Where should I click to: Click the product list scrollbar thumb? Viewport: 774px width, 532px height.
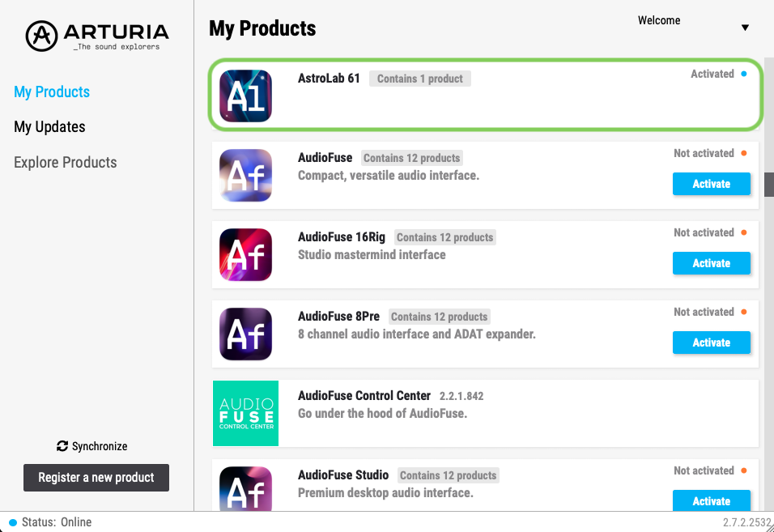tap(769, 185)
